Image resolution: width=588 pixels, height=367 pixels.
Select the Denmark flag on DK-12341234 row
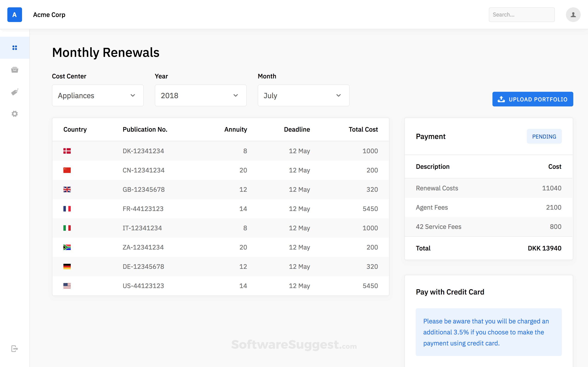pos(67,151)
